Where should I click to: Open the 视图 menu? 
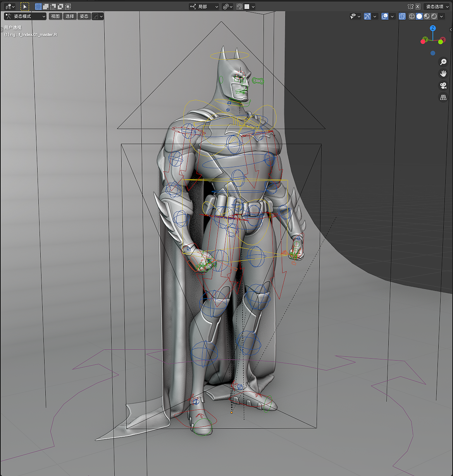(x=55, y=16)
